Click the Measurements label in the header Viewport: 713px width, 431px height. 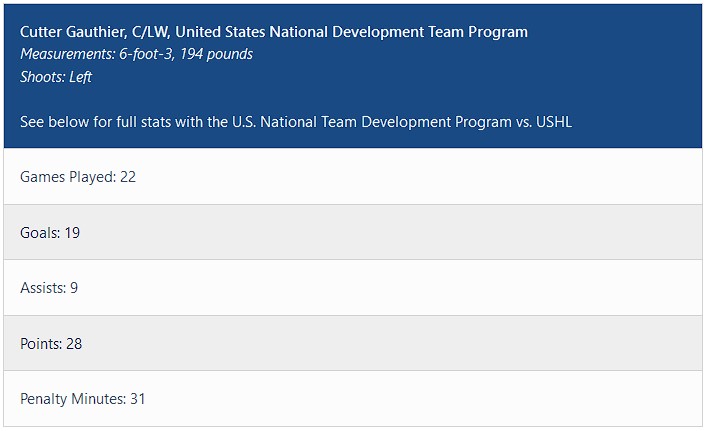click(65, 54)
